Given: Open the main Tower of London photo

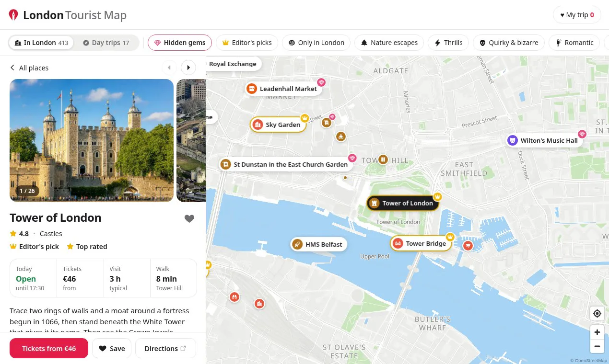Looking at the screenshot, I should pos(92,140).
